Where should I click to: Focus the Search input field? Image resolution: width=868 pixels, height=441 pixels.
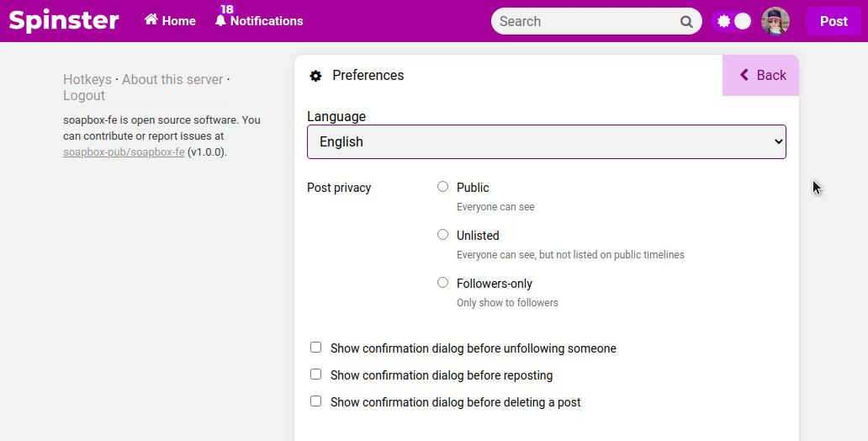pyautogui.click(x=587, y=22)
